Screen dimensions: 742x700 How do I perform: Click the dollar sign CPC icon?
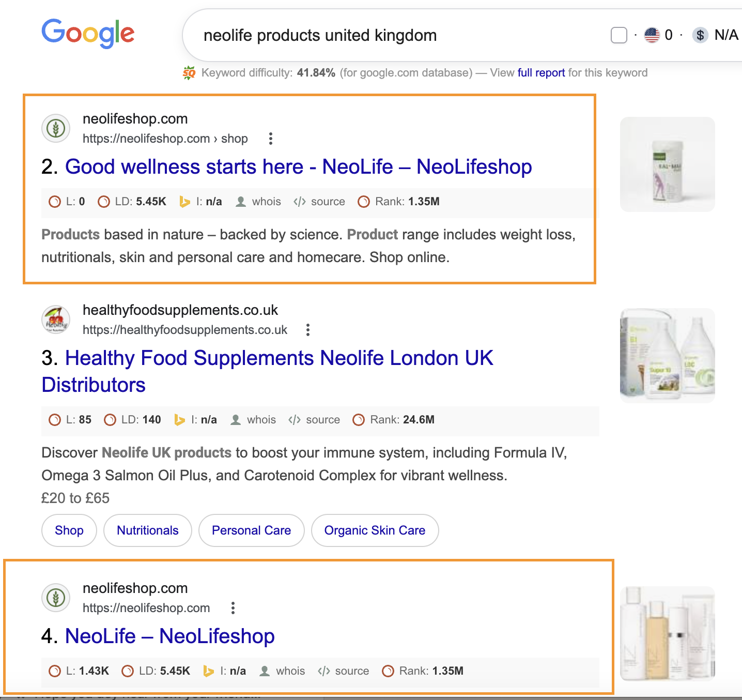click(x=700, y=35)
